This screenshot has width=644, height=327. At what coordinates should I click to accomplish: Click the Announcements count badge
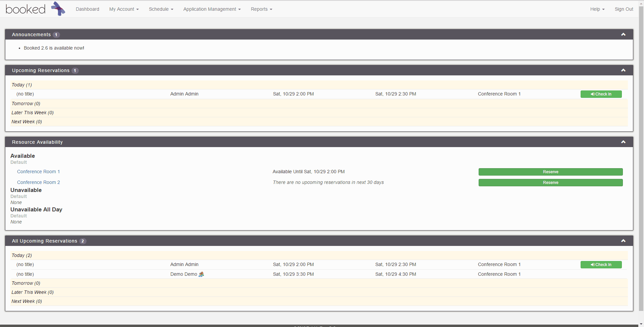(56, 35)
